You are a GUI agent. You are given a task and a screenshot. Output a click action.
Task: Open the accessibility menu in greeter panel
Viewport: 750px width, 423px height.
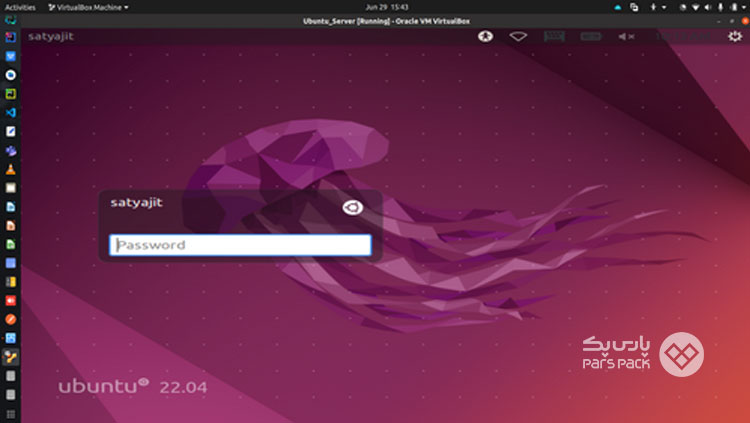pyautogui.click(x=485, y=36)
